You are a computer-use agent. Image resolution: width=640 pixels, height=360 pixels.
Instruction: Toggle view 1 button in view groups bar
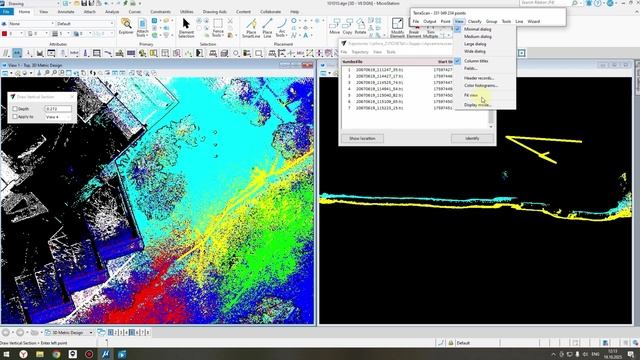[111, 333]
